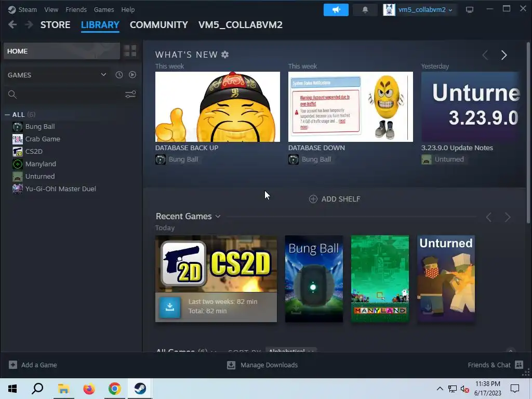Open the View menu
The image size is (532, 399).
(51, 9)
